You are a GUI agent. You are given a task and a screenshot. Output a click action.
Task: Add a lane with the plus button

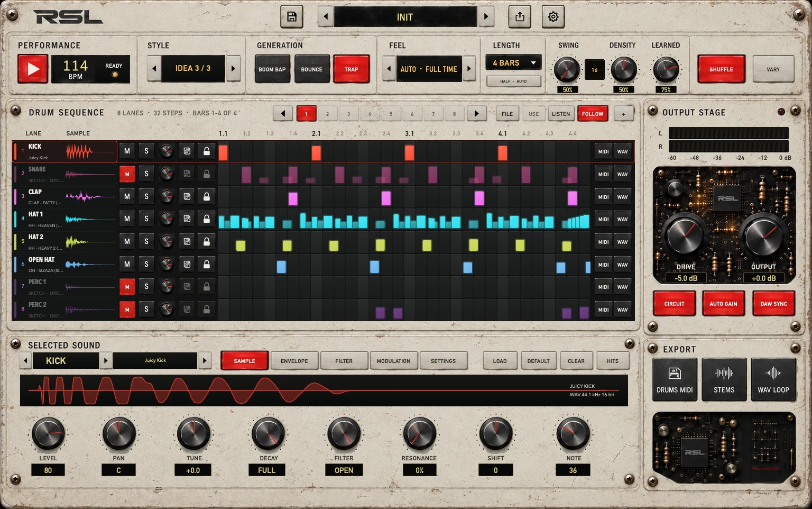coord(624,114)
